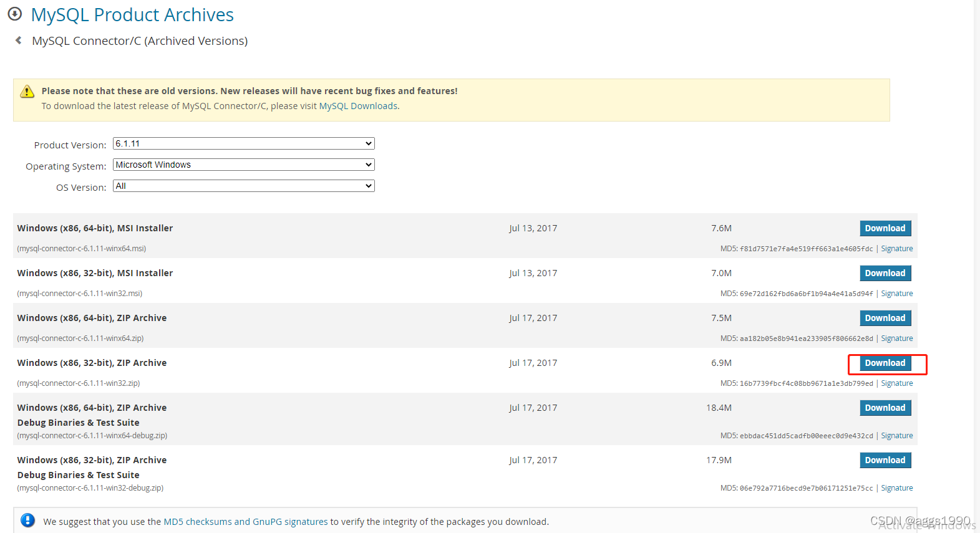
Task: Open Signature link for winx64.zip
Action: pyautogui.click(x=897, y=339)
